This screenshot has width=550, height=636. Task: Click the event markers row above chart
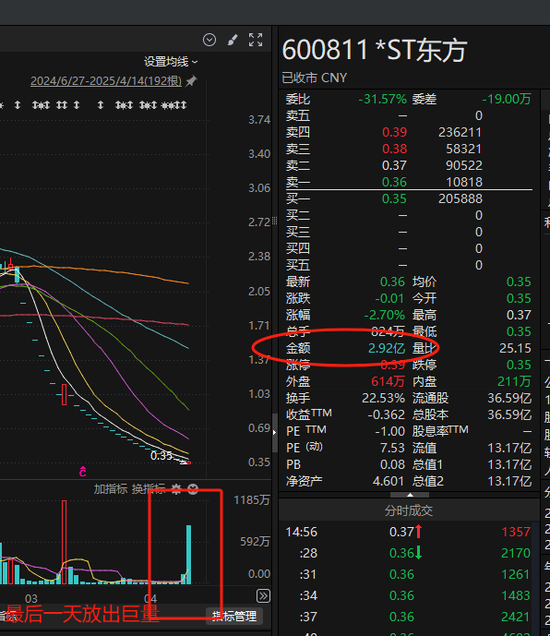pyautogui.click(x=93, y=105)
